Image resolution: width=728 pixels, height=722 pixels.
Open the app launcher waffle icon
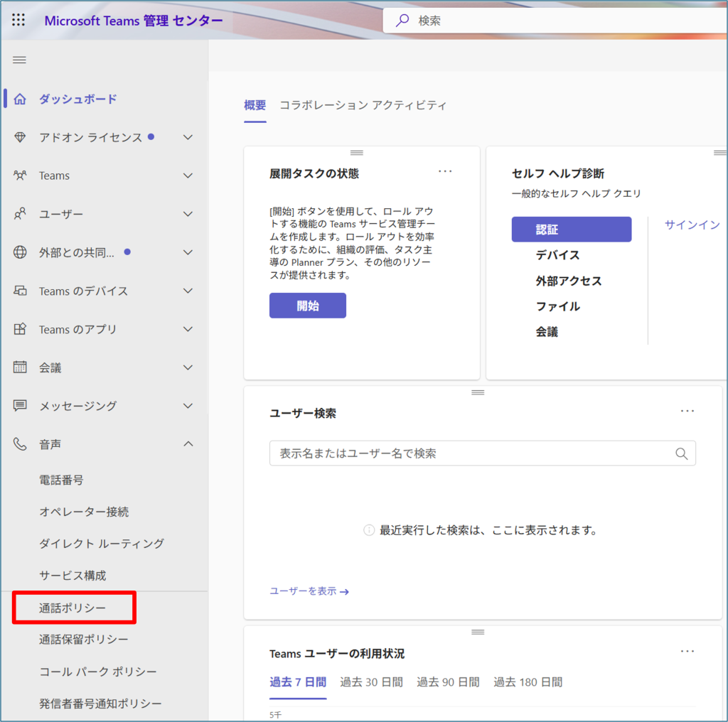click(x=18, y=20)
